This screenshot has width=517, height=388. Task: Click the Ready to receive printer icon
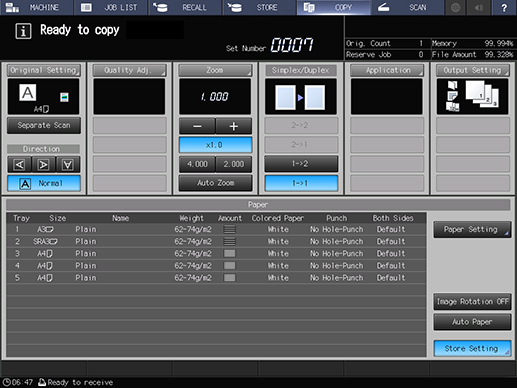coord(42,382)
